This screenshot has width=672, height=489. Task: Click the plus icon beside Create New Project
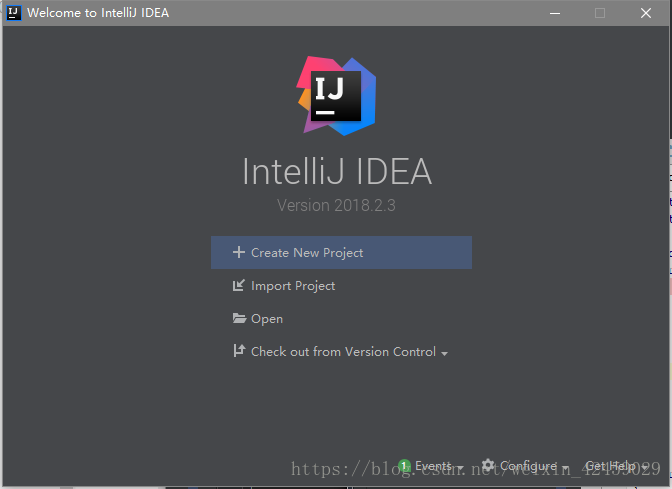coord(239,252)
